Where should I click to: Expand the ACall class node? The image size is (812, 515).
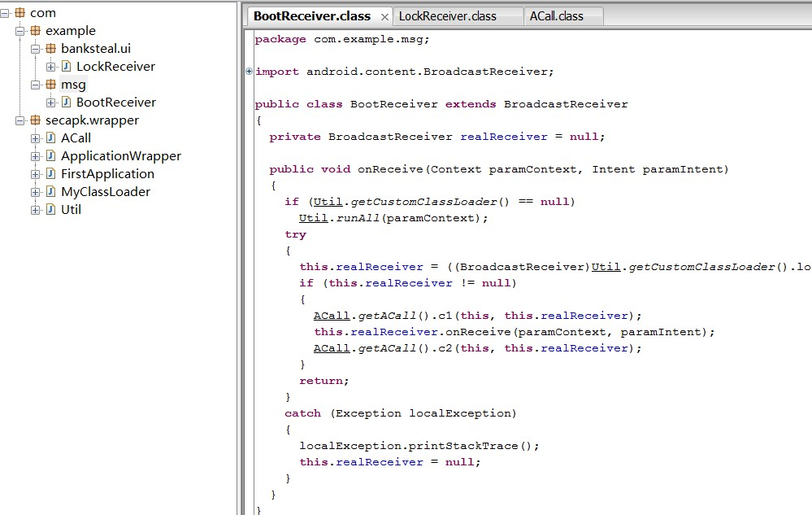pos(35,138)
